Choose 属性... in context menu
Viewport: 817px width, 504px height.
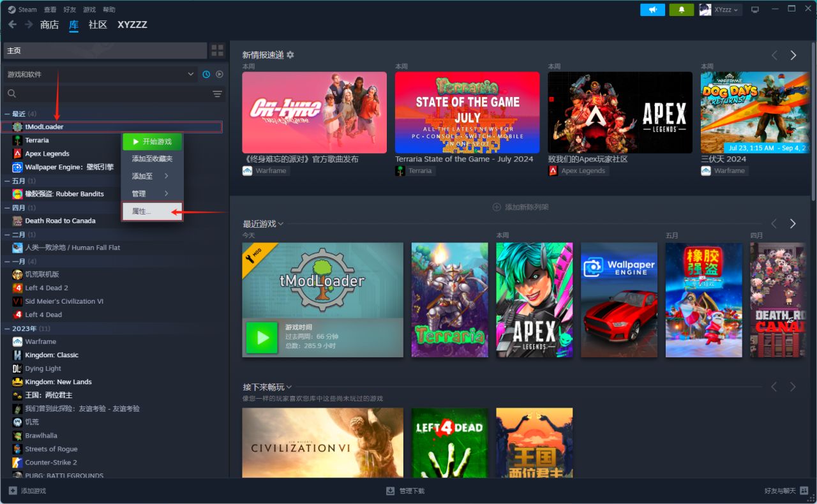pyautogui.click(x=152, y=211)
